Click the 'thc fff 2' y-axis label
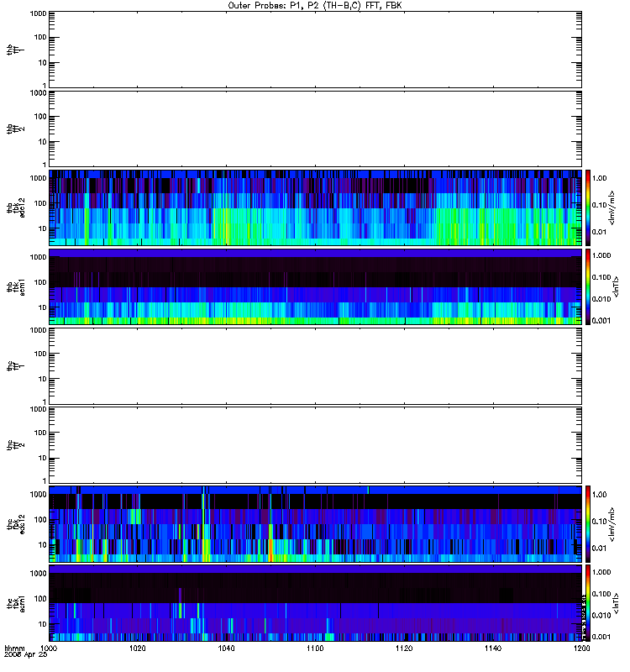630x672 pixels. [15, 445]
